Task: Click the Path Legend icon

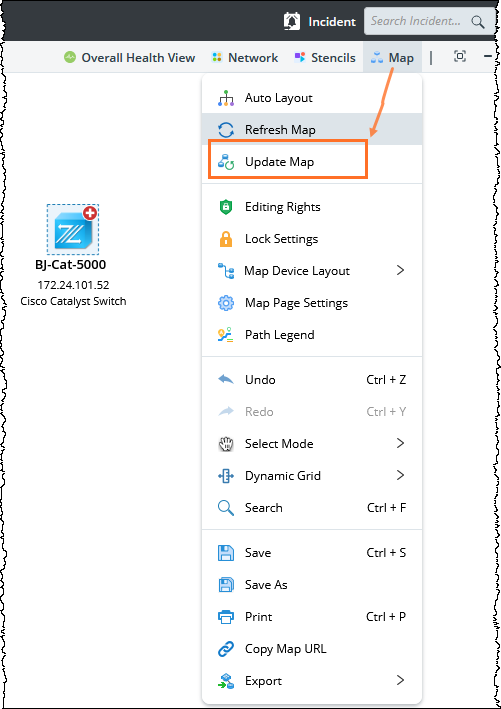Action: pos(226,335)
